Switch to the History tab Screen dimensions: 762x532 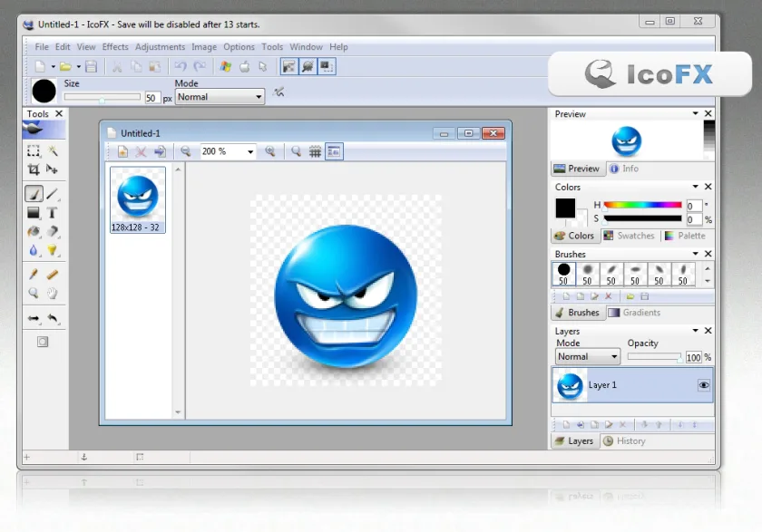point(624,440)
